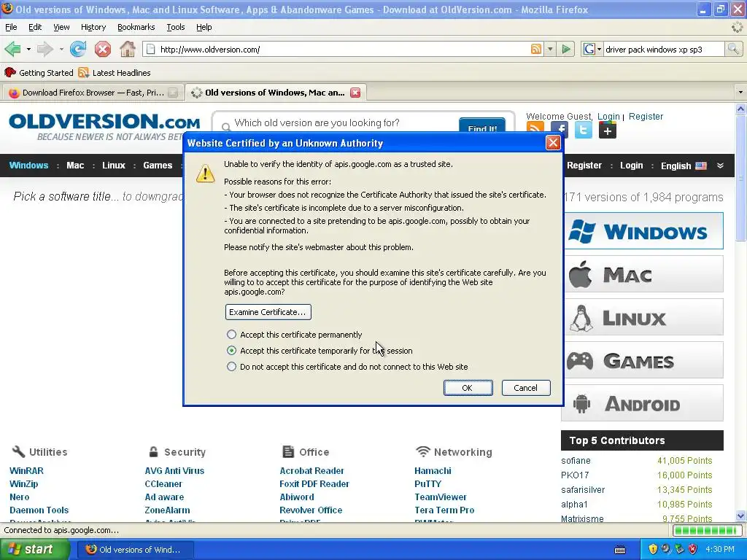
Task: Expand the double chevron beside English
Action: [x=720, y=166]
